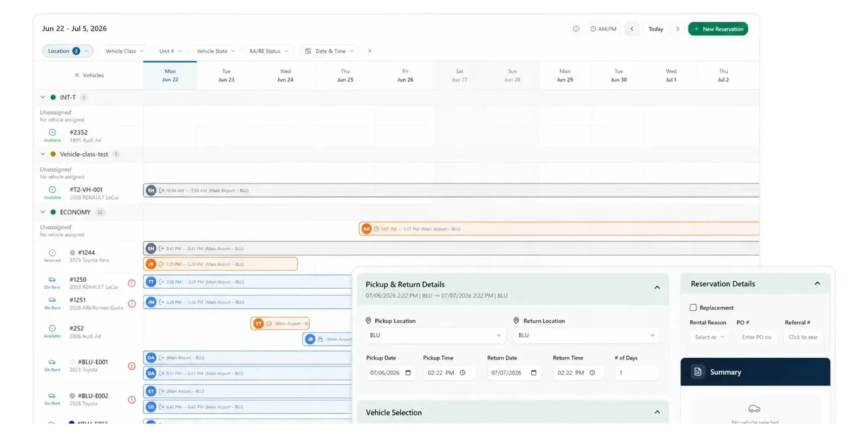Check the Replacement checkbox

click(693, 307)
